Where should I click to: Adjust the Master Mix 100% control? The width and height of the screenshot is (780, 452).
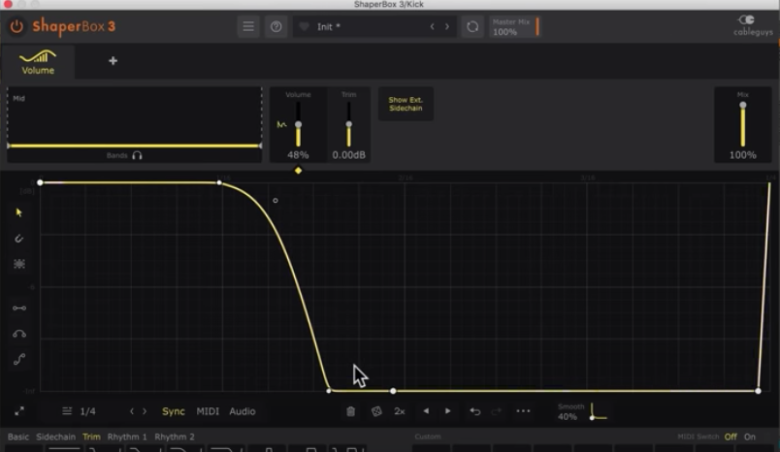[x=514, y=27]
